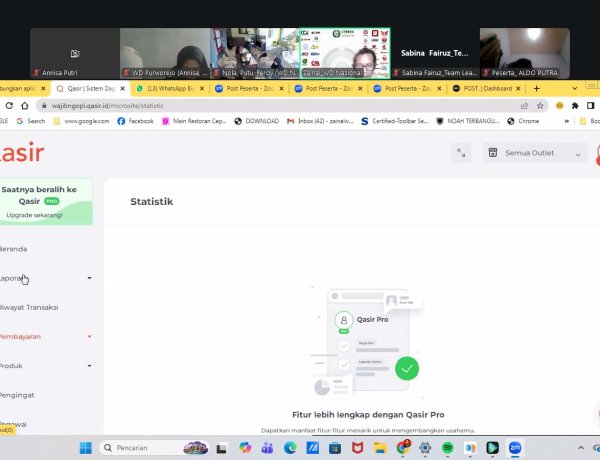Image resolution: width=600 pixels, height=460 pixels.
Task: Select Annisa Putri video tile
Action: [x=75, y=53]
